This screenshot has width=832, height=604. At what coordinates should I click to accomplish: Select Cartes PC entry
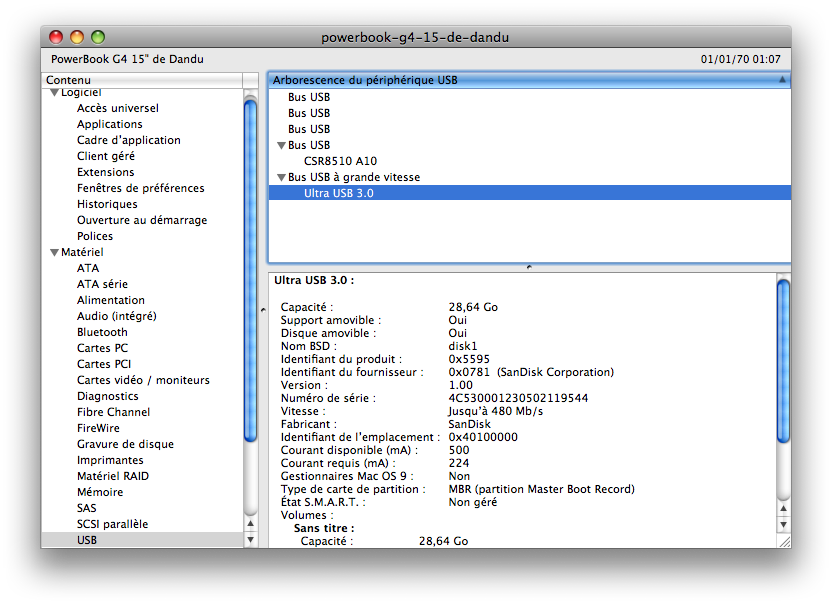click(102, 348)
